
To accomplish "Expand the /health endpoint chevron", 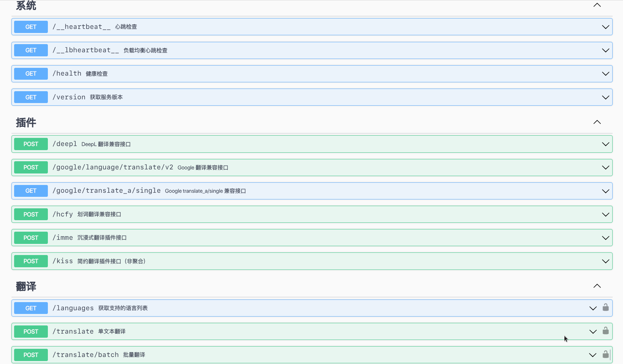I will point(606,74).
